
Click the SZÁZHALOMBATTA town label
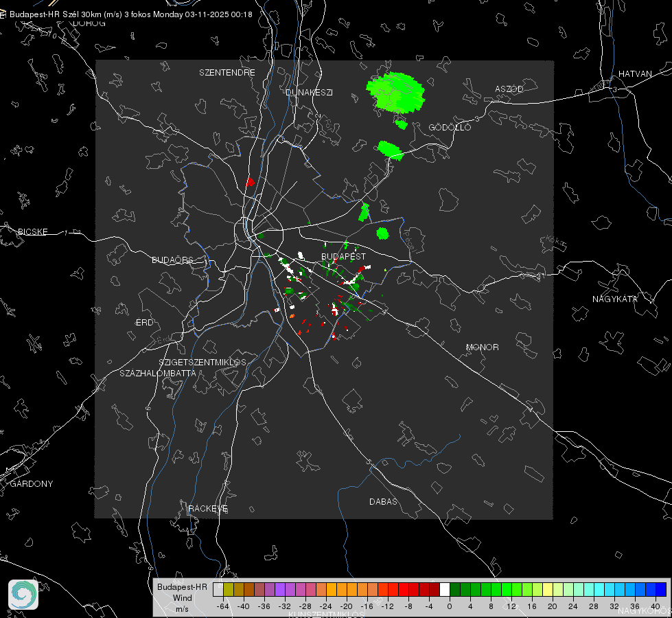pos(158,374)
